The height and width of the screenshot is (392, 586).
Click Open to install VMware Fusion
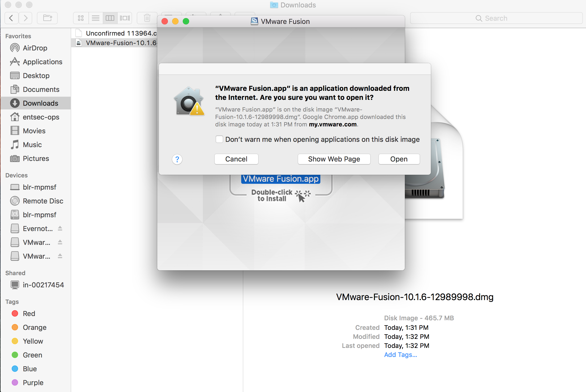tap(398, 159)
